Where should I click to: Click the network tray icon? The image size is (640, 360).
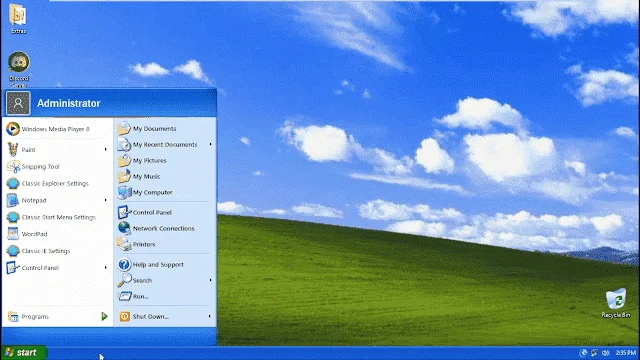595,353
